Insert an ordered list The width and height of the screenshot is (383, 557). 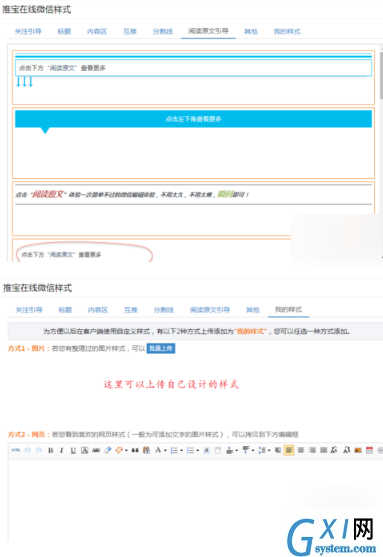pyautogui.click(x=174, y=450)
